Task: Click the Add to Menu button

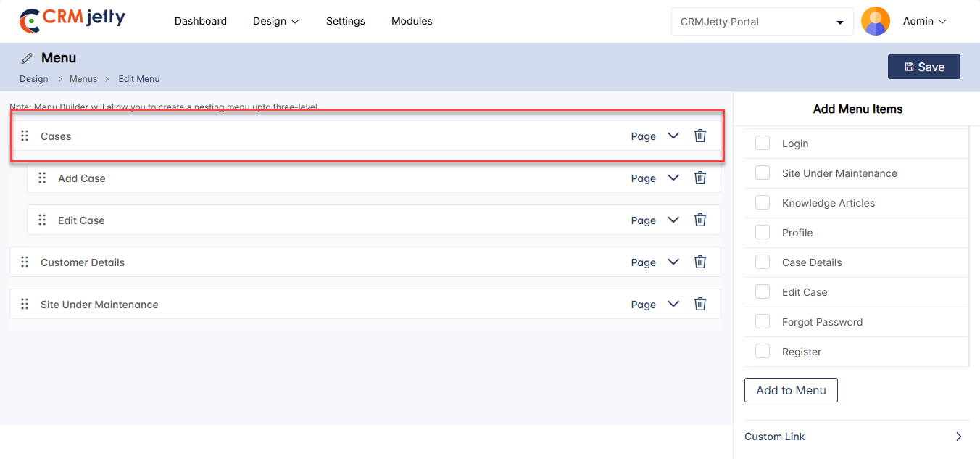Action: tap(791, 390)
